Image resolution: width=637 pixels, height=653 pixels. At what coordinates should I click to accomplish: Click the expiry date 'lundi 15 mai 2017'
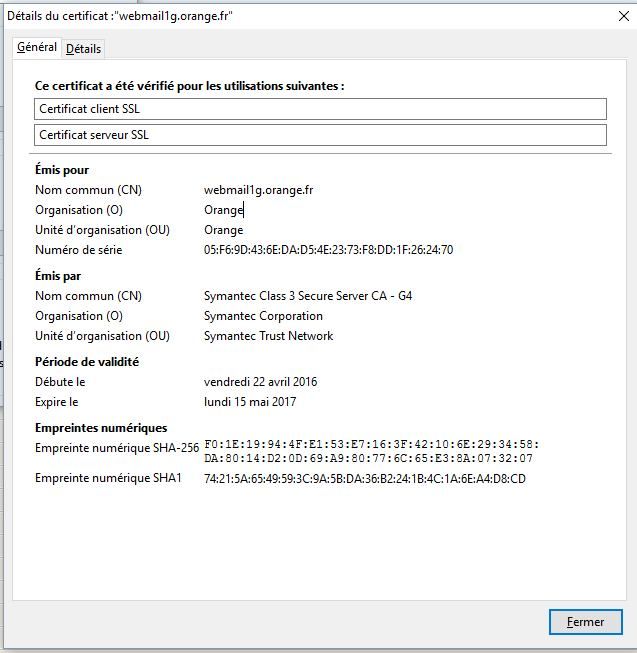pos(250,402)
